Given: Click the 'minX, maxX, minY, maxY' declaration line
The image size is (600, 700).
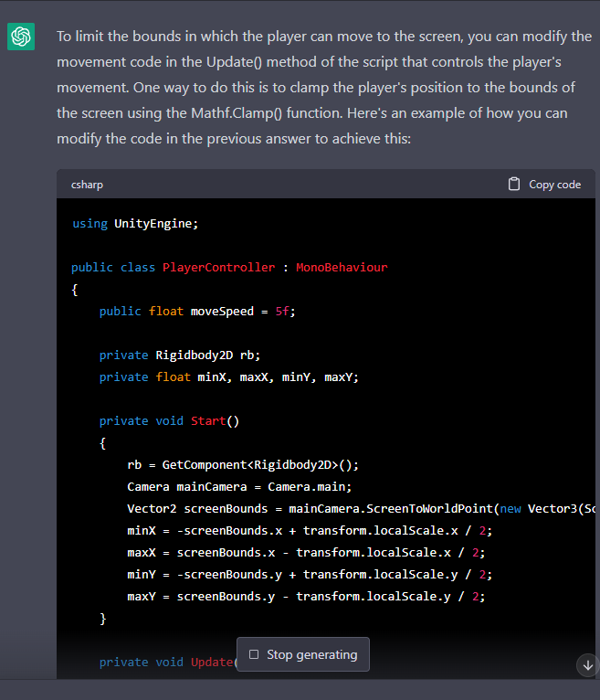Looking at the screenshot, I should click(x=229, y=377).
